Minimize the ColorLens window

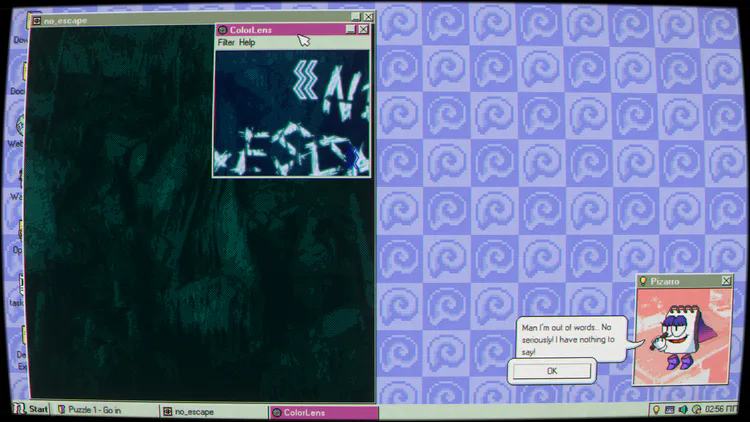coord(351,30)
